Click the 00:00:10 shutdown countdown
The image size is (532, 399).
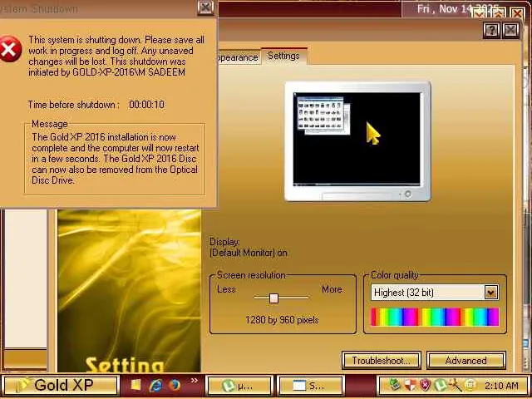tap(146, 105)
